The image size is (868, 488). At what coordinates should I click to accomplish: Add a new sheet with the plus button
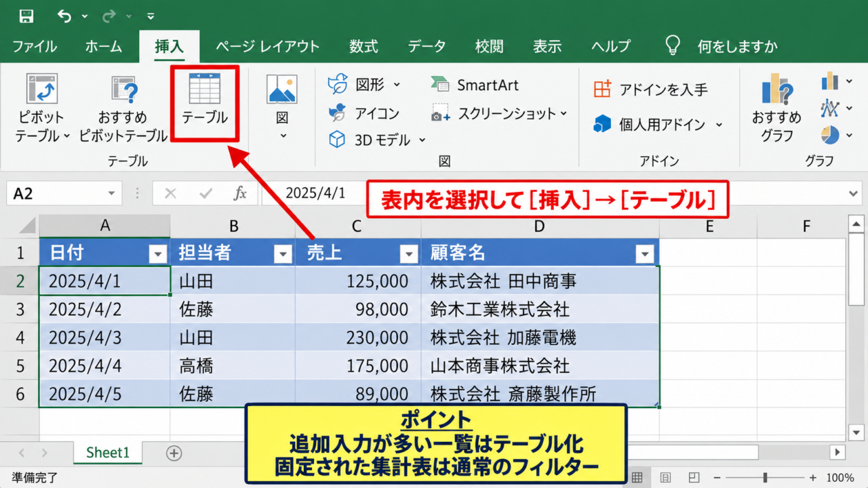tap(174, 453)
